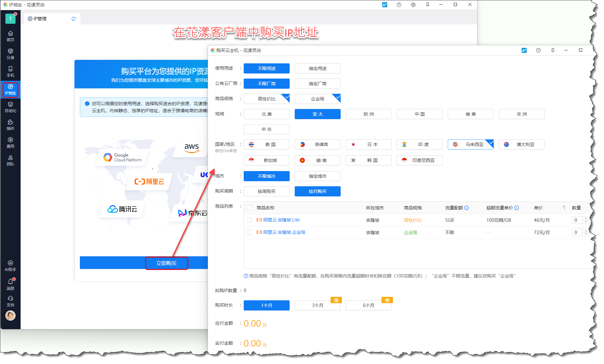Select 3个月 purchase duration
Image resolution: width=604 pixels, height=364 pixels.
318,305
